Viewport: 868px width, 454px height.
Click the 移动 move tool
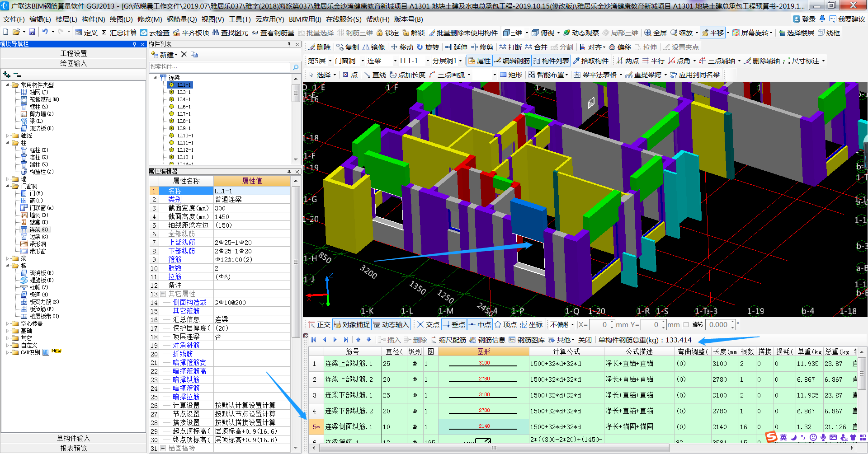(402, 47)
